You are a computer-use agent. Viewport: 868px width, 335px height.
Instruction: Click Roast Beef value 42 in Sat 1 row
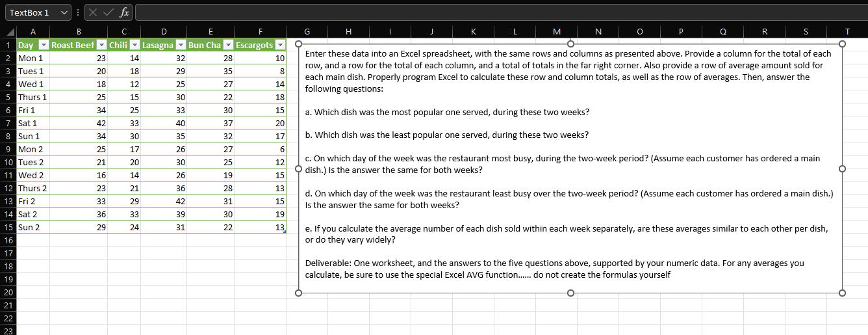pyautogui.click(x=78, y=123)
